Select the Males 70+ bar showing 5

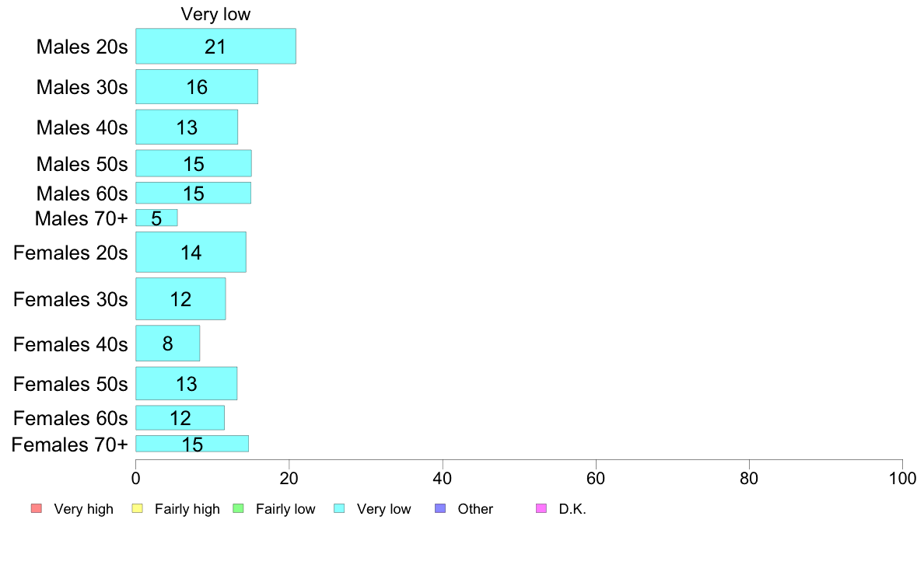point(156,218)
